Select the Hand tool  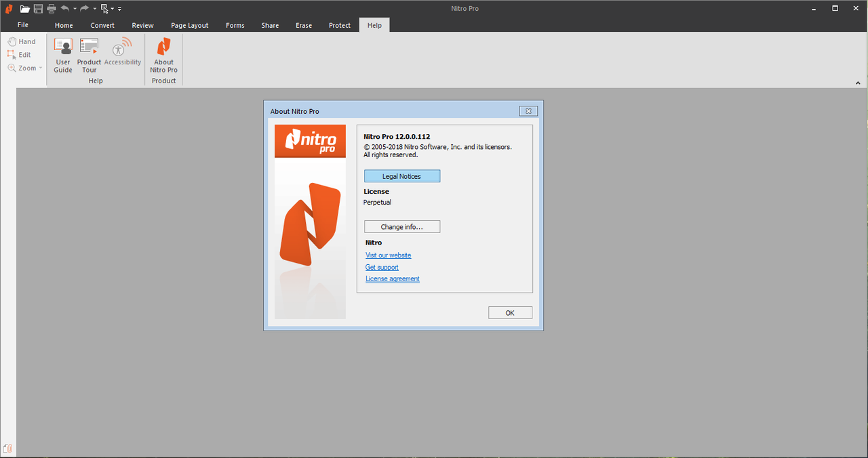22,41
